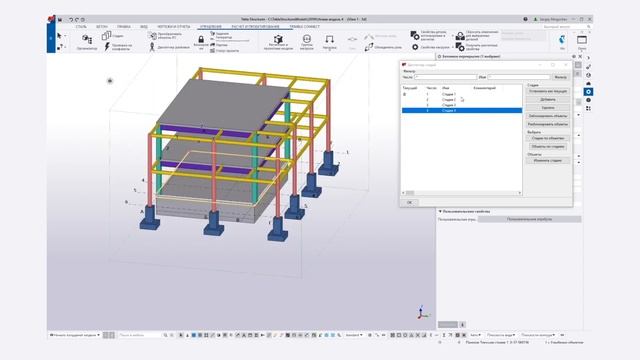Click the Save icon in title bar
The image size is (640, 360).
coord(60,20)
